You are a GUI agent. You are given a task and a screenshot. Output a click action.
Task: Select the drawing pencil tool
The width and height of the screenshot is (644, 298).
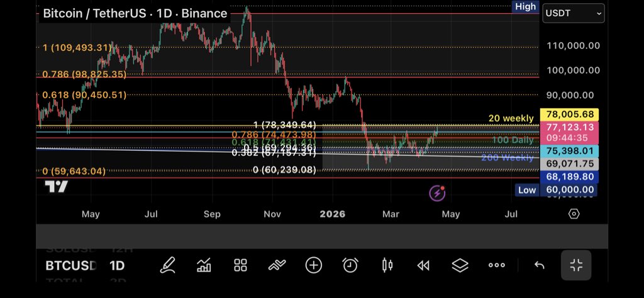tap(167, 265)
